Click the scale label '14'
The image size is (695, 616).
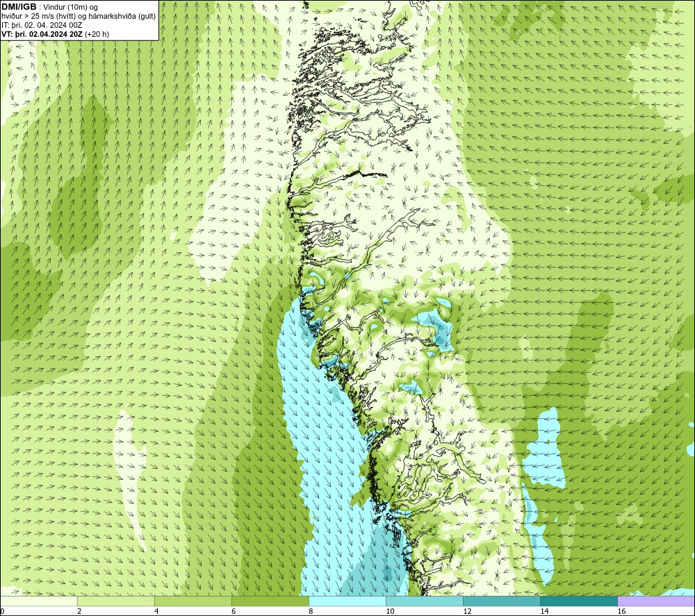tap(544, 611)
